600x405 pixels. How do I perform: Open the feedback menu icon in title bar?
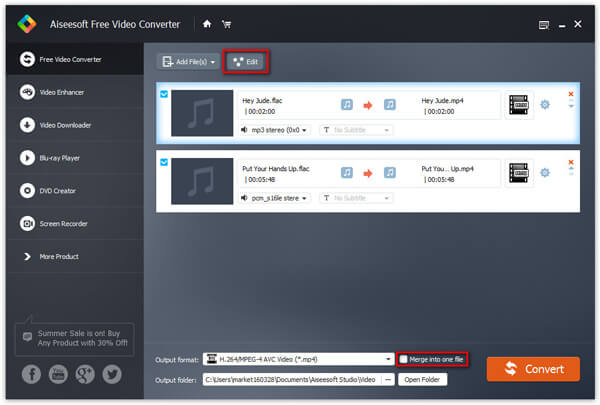(544, 25)
